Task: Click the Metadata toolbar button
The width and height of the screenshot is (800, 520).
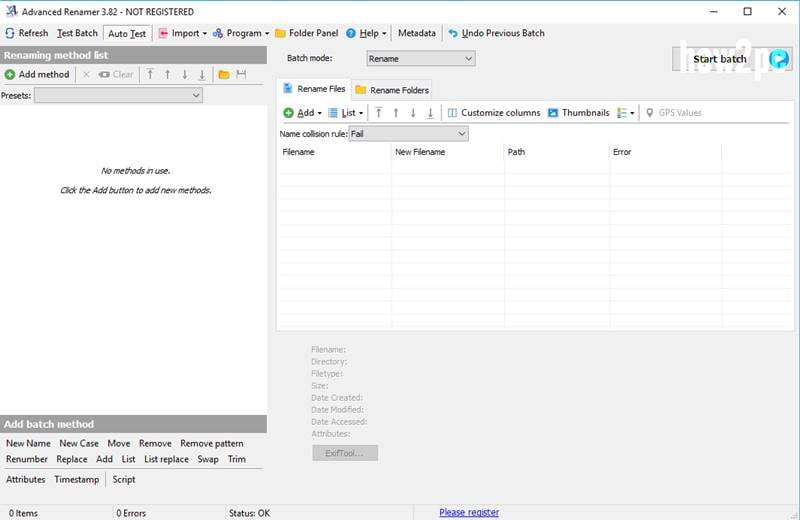Action: click(x=416, y=33)
